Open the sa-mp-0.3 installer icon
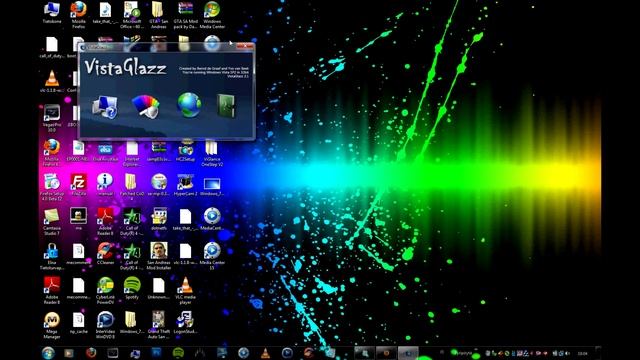 click(158, 184)
